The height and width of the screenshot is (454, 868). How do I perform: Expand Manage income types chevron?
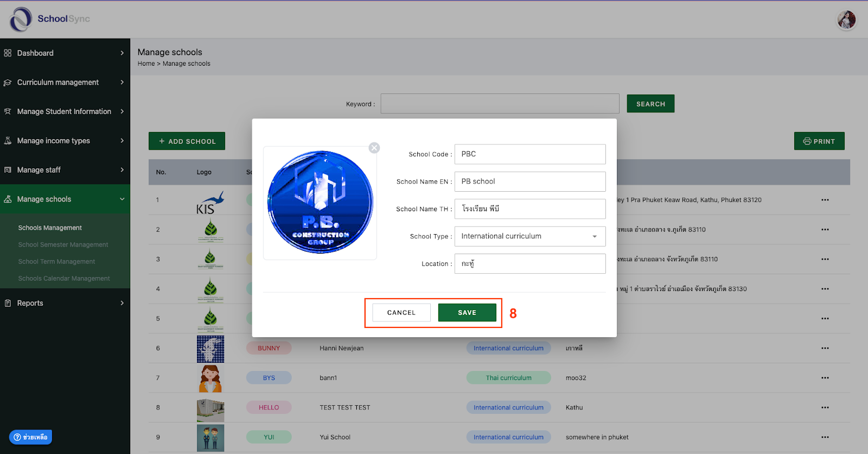pyautogui.click(x=122, y=141)
